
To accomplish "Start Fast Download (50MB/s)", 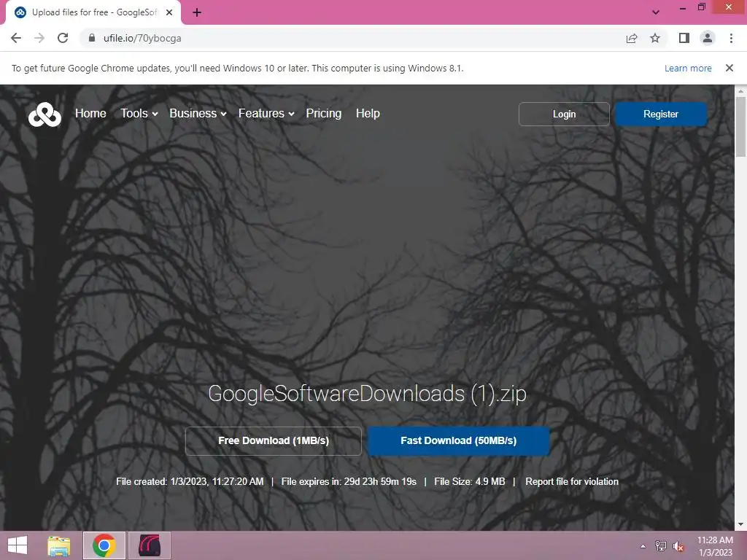I will pyautogui.click(x=458, y=441).
